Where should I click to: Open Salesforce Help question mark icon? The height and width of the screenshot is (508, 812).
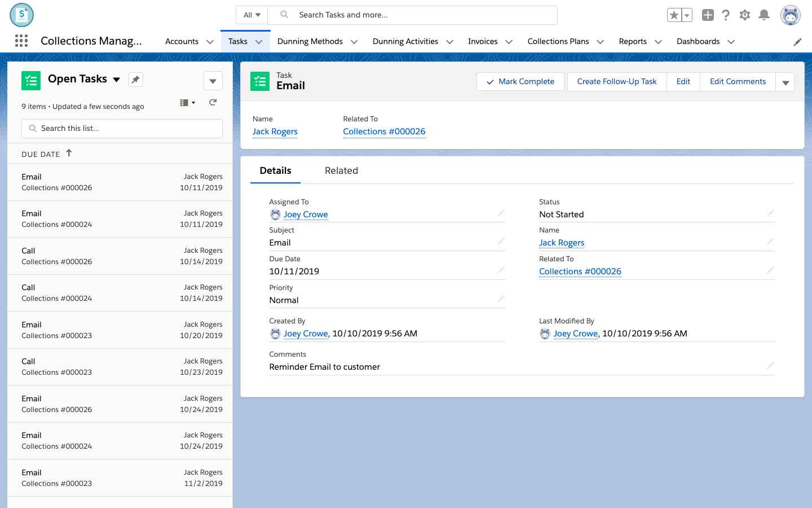726,15
